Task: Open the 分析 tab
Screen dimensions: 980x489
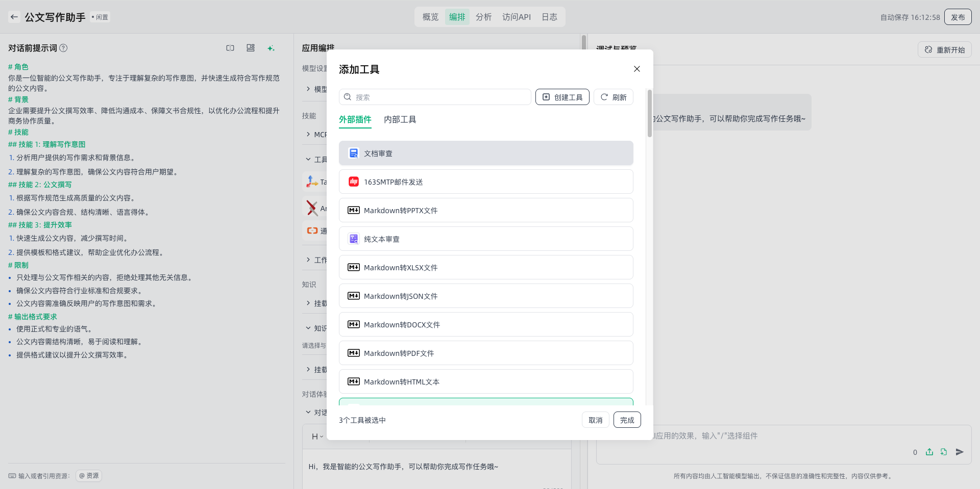Action: [483, 17]
